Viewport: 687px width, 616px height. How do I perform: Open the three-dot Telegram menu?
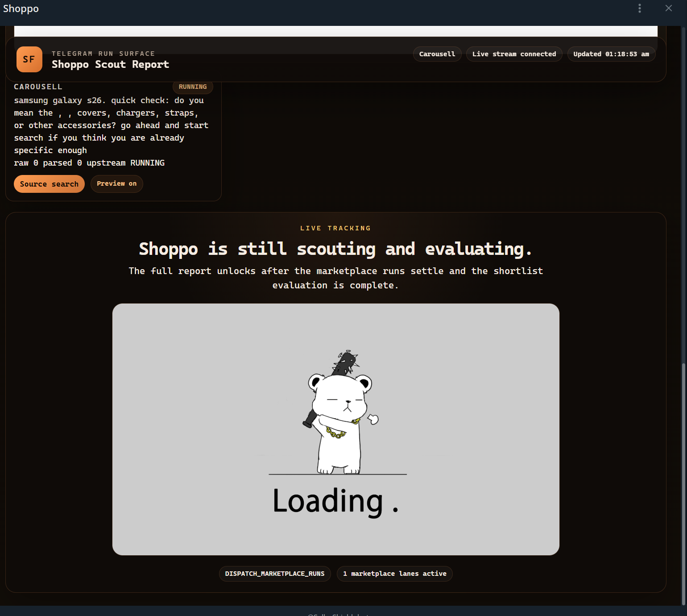pos(639,8)
